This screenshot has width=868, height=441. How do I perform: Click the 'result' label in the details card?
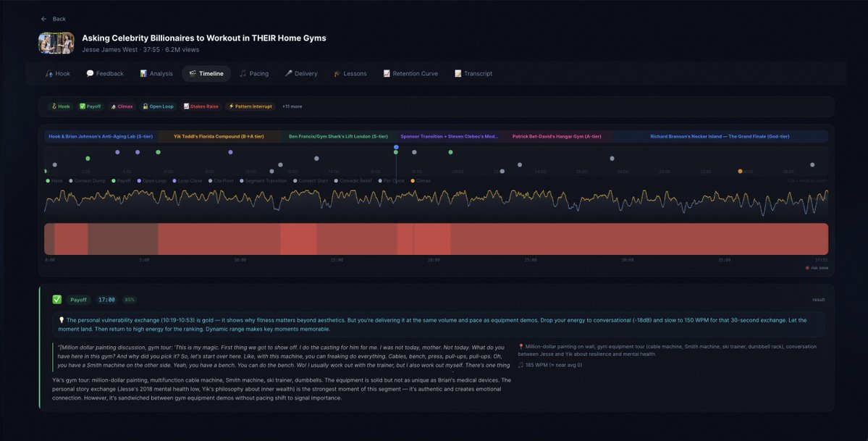point(818,300)
